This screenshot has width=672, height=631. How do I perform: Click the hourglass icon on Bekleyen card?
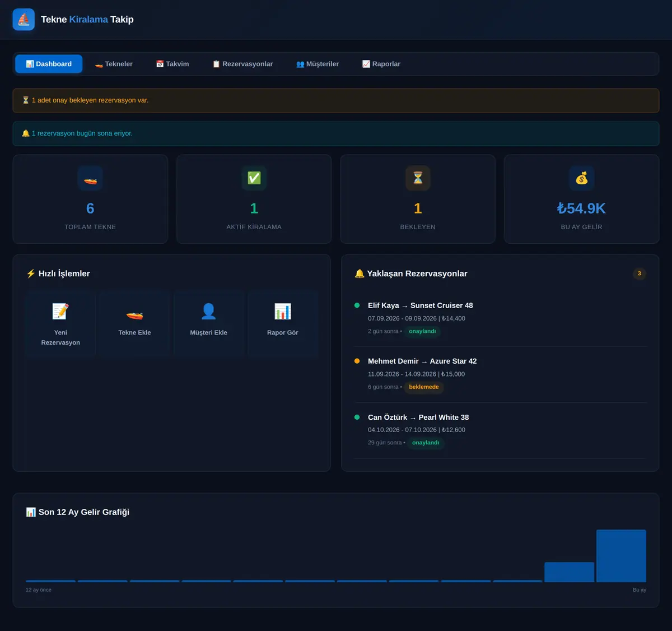pyautogui.click(x=418, y=178)
